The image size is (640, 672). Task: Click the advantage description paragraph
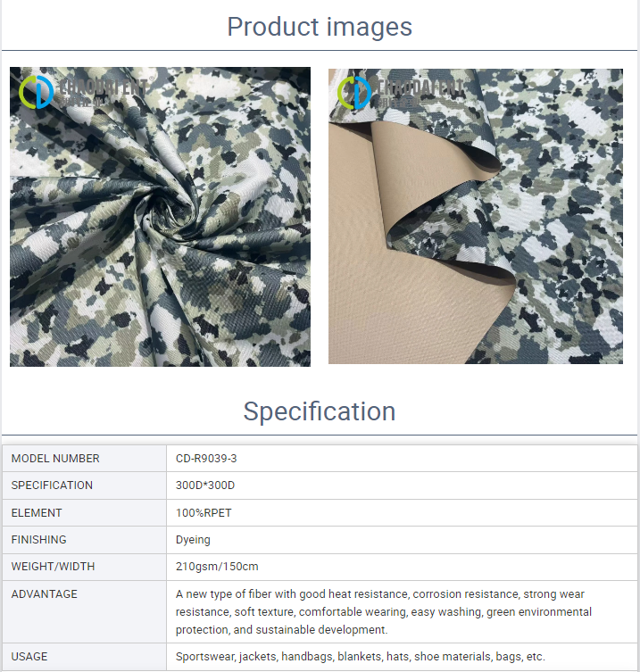pyautogui.click(x=384, y=612)
